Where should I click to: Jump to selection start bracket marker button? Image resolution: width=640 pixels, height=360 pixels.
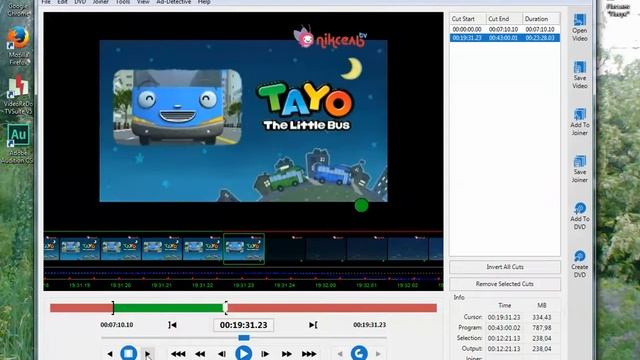click(172, 325)
